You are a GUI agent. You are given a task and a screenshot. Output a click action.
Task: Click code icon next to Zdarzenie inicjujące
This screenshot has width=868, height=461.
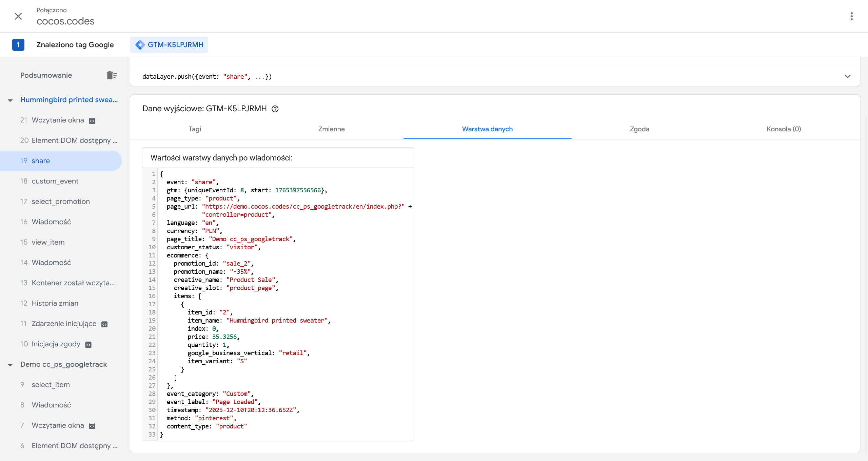click(x=104, y=324)
